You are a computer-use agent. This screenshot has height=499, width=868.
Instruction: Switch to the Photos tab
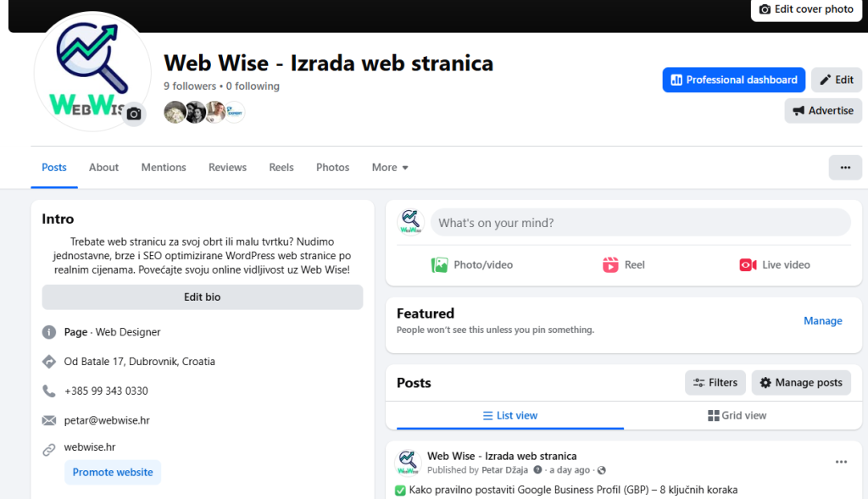pyautogui.click(x=332, y=167)
